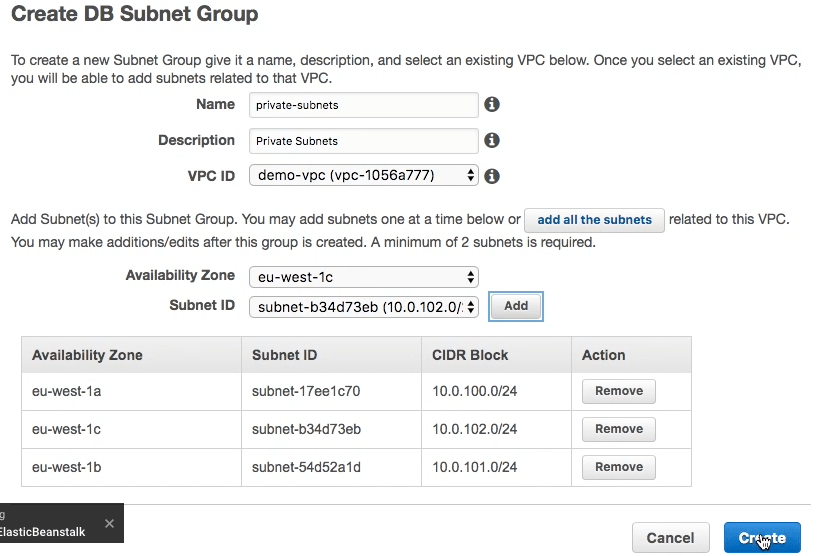Viewport: 819px width, 556px height.
Task: Click the ElasticBeanstalk notification popup text
Action: [x=45, y=531]
